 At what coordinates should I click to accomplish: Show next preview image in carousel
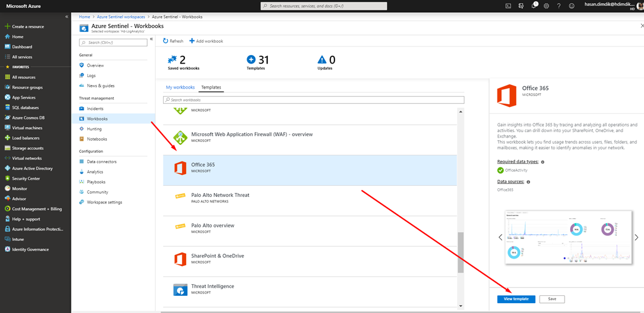point(636,237)
